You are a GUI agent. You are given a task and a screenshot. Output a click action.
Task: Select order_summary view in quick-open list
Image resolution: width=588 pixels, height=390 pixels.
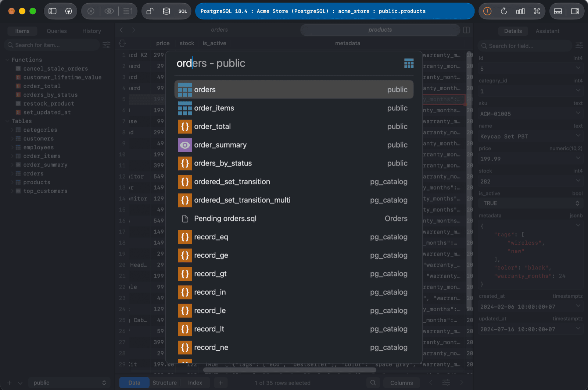tap(294, 145)
